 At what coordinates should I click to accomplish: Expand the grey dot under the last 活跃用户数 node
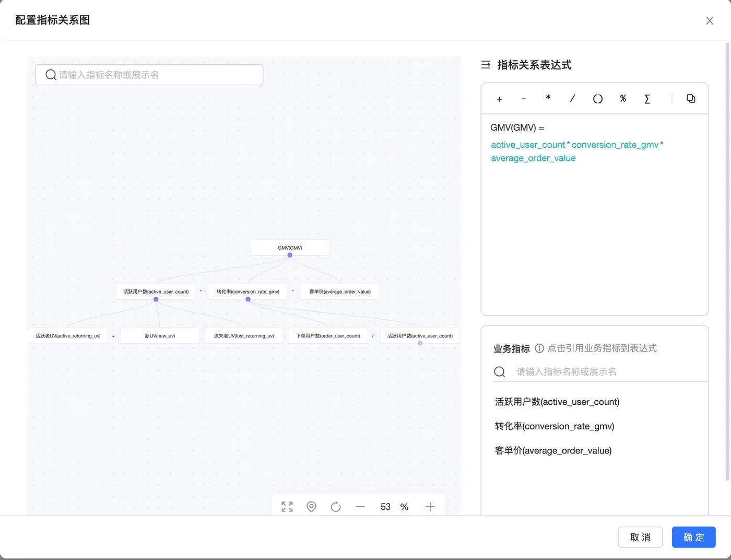click(420, 343)
